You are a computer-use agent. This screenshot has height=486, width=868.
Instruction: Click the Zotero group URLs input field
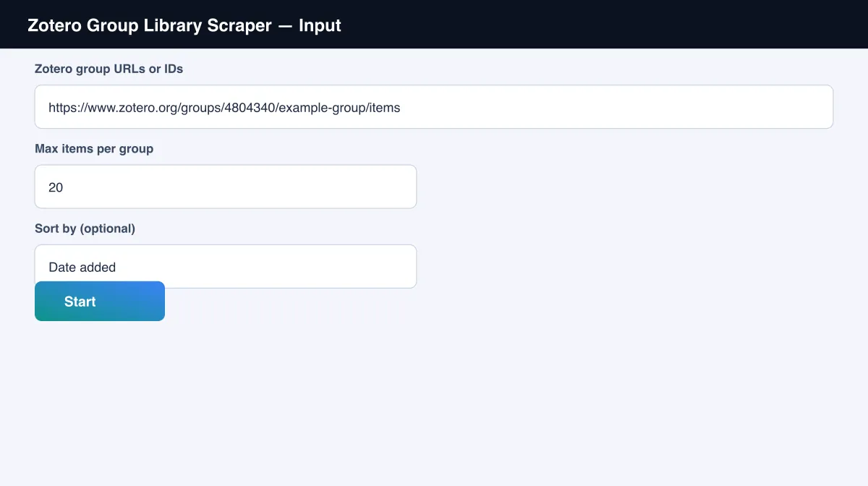[434, 107]
